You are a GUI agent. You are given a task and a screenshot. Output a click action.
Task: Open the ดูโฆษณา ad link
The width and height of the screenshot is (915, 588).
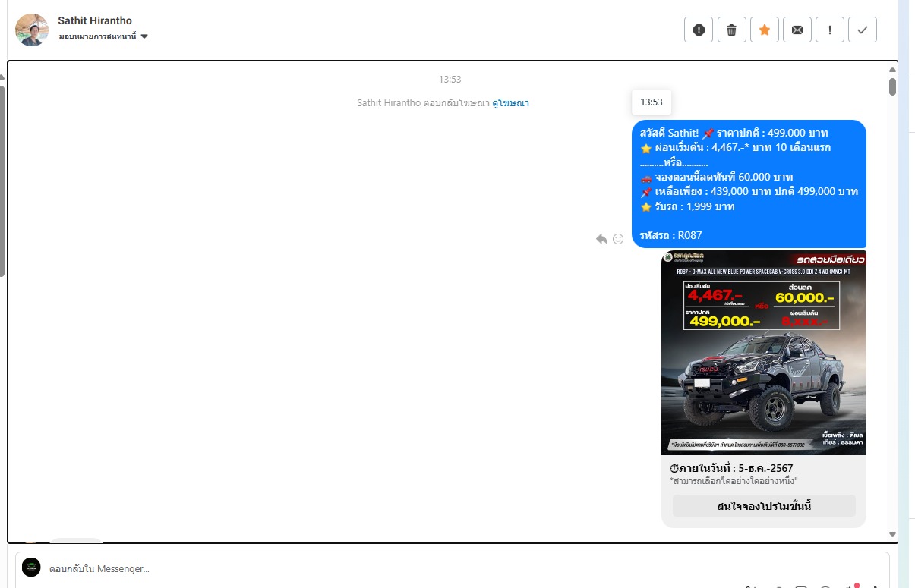tap(510, 103)
